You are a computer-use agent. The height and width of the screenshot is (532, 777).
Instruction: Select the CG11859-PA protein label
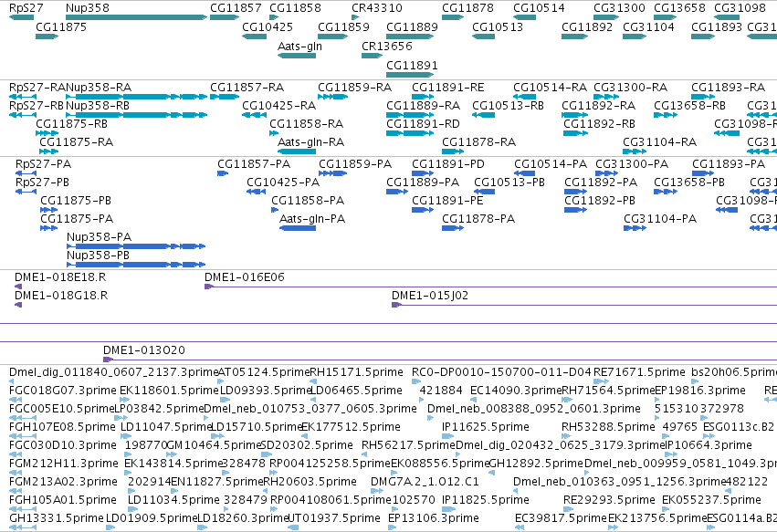pyautogui.click(x=355, y=164)
